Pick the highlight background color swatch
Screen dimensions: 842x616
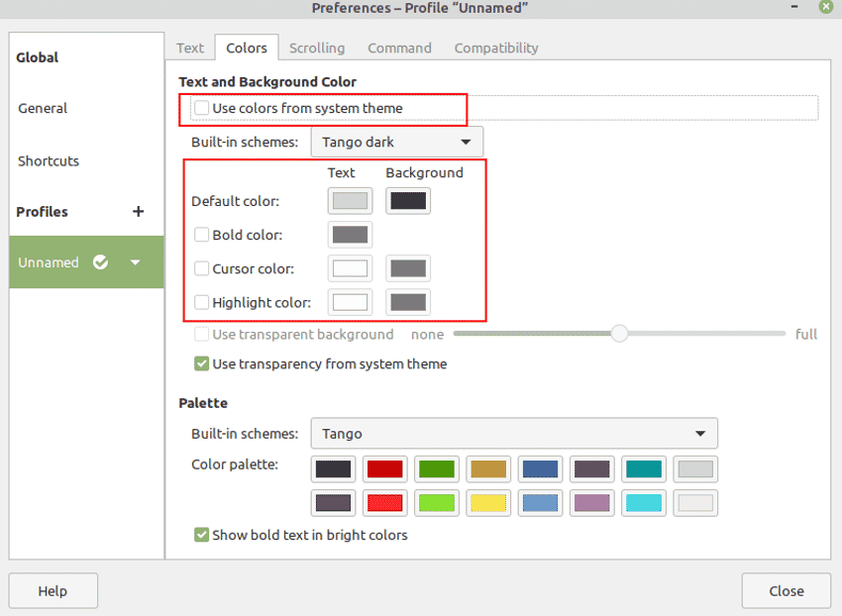point(408,302)
